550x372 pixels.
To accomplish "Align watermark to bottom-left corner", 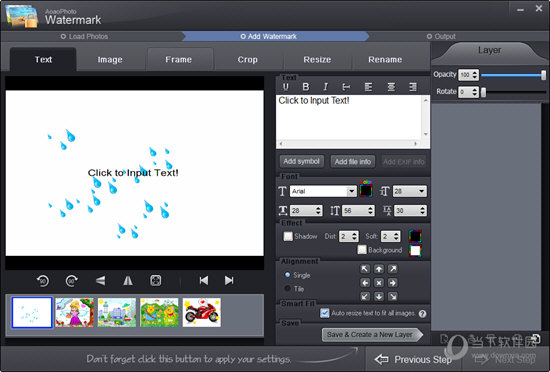I will coord(365,297).
